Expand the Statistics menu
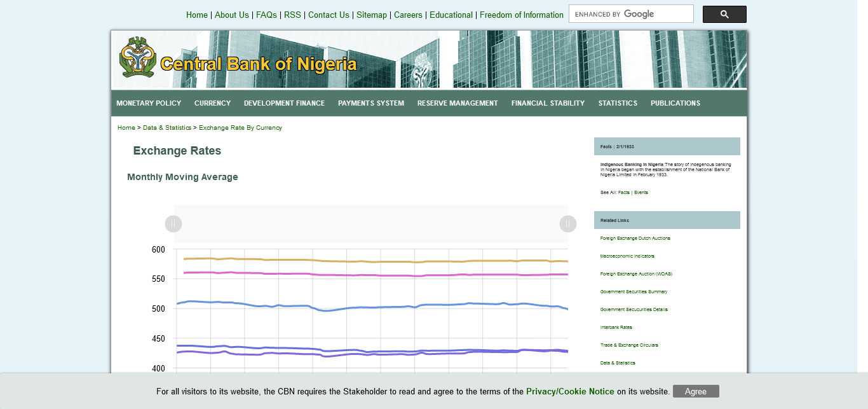Viewport: 868px width, 409px height. coord(618,103)
